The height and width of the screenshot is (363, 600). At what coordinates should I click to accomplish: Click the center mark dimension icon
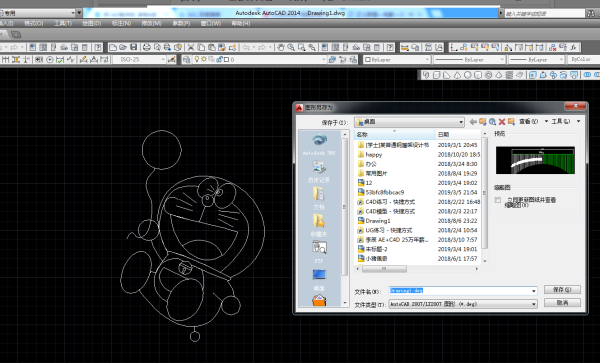50,59
